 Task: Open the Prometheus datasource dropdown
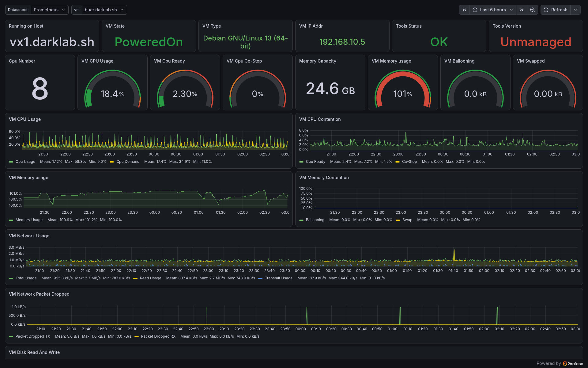pyautogui.click(x=50, y=10)
